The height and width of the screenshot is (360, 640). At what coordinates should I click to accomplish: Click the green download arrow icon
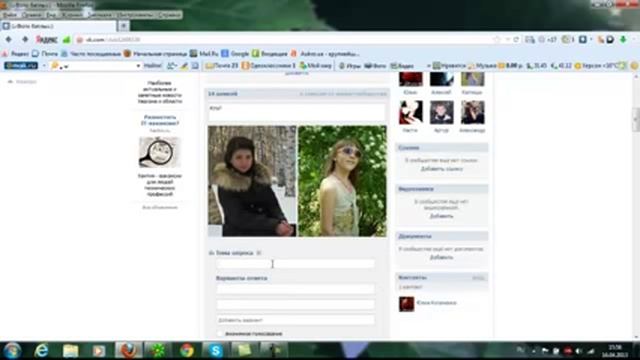point(623,40)
